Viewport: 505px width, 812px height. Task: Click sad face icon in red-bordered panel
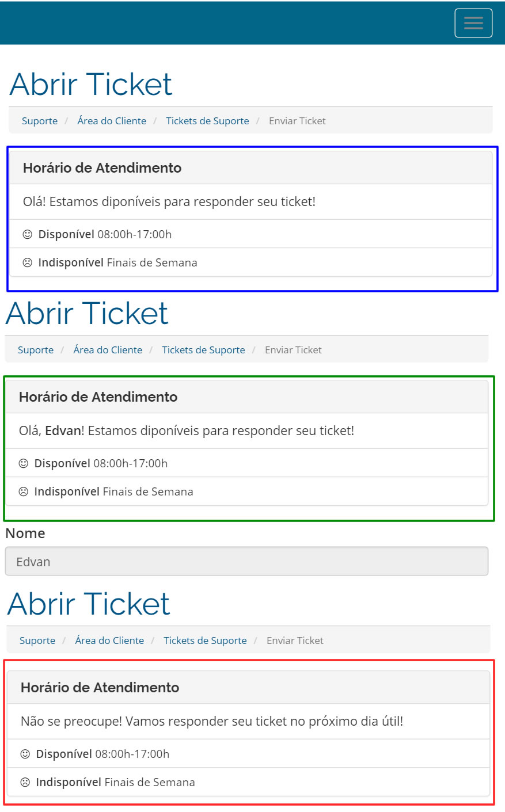[x=25, y=782]
